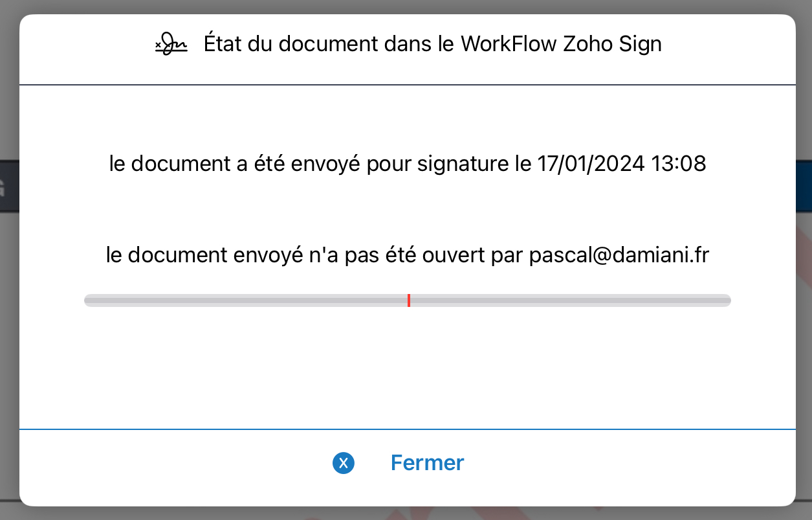Click the empty white area under progress bar

click(408, 368)
